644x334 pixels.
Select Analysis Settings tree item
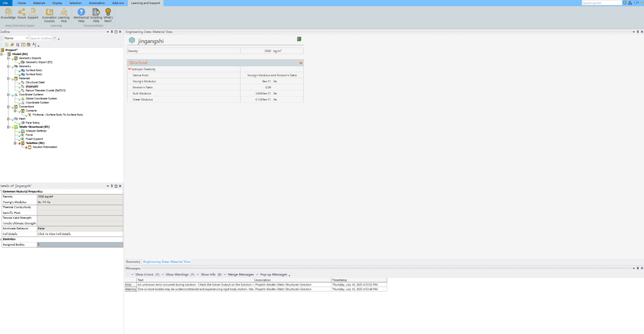36,131
